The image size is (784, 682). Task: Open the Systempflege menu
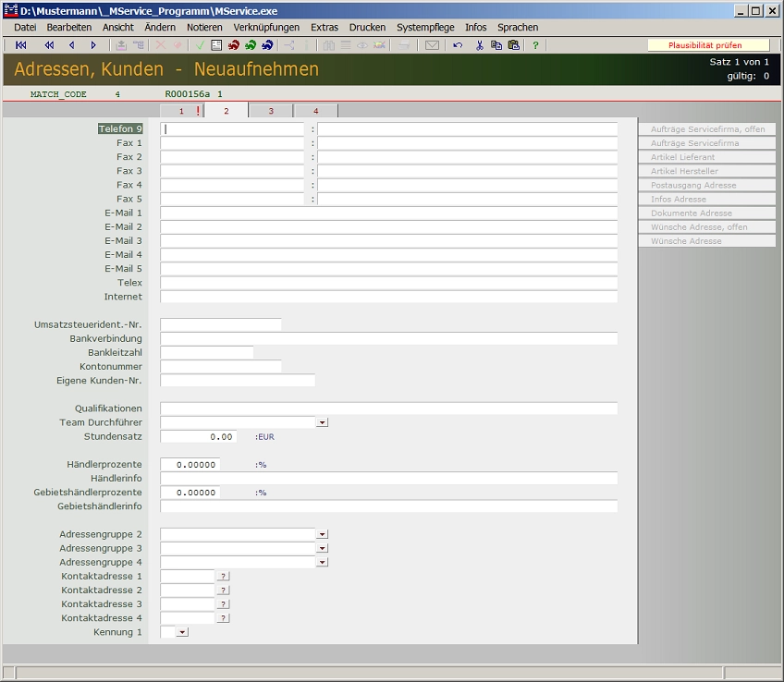tap(425, 28)
